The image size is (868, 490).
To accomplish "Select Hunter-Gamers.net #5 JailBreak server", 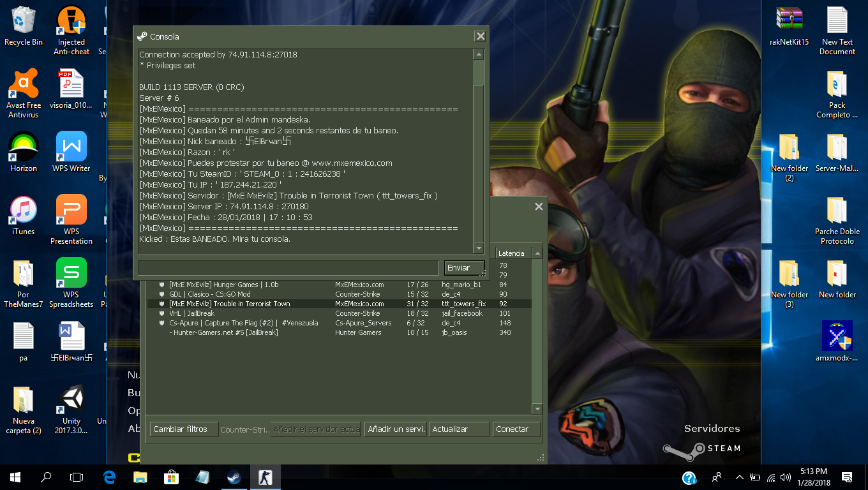I will 339,332.
